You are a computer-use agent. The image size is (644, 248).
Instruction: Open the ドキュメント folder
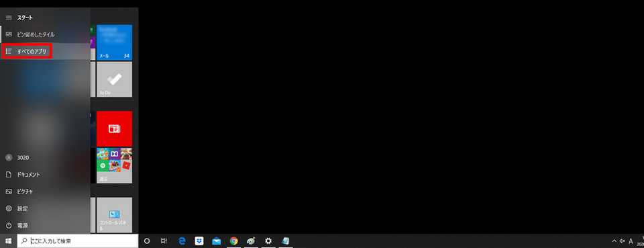pyautogui.click(x=45, y=174)
